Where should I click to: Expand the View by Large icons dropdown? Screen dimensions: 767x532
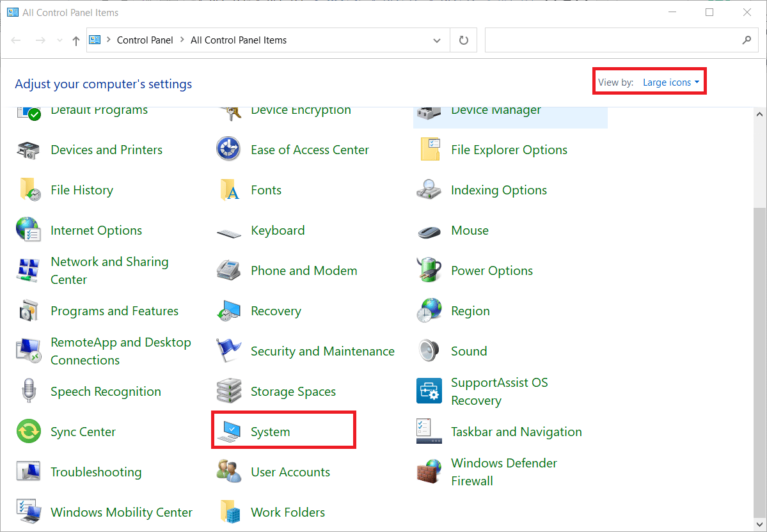[x=670, y=82]
